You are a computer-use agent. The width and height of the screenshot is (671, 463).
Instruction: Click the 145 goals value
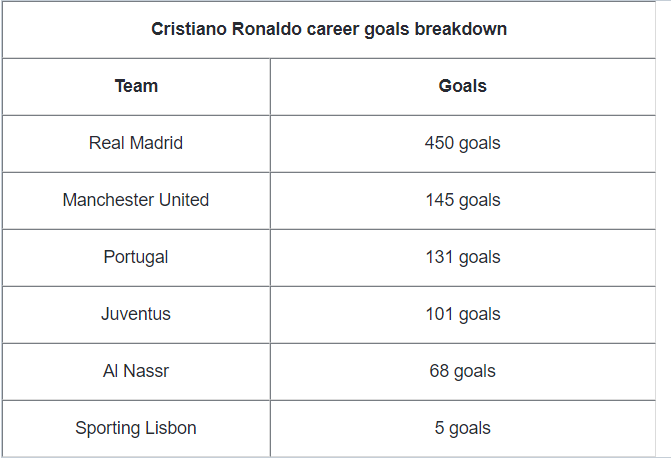click(463, 201)
